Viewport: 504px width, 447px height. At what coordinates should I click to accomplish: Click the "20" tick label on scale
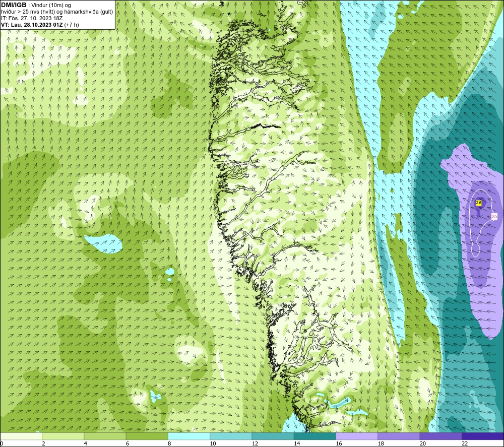pos(423,444)
